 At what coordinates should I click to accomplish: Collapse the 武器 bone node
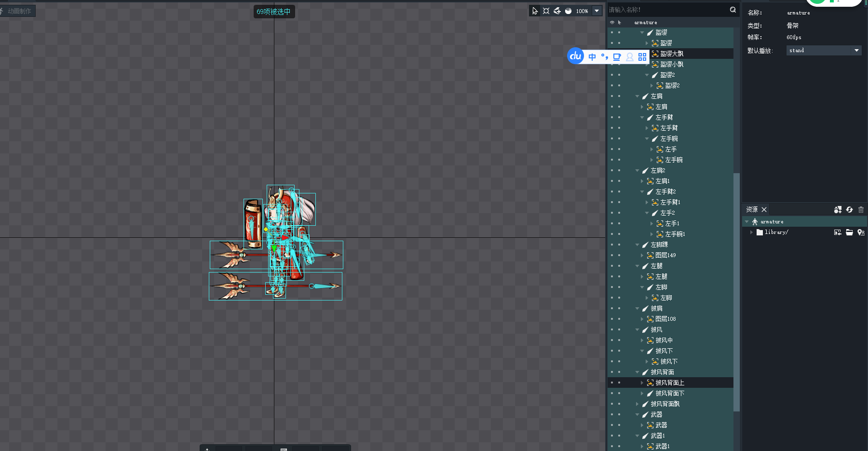click(637, 415)
